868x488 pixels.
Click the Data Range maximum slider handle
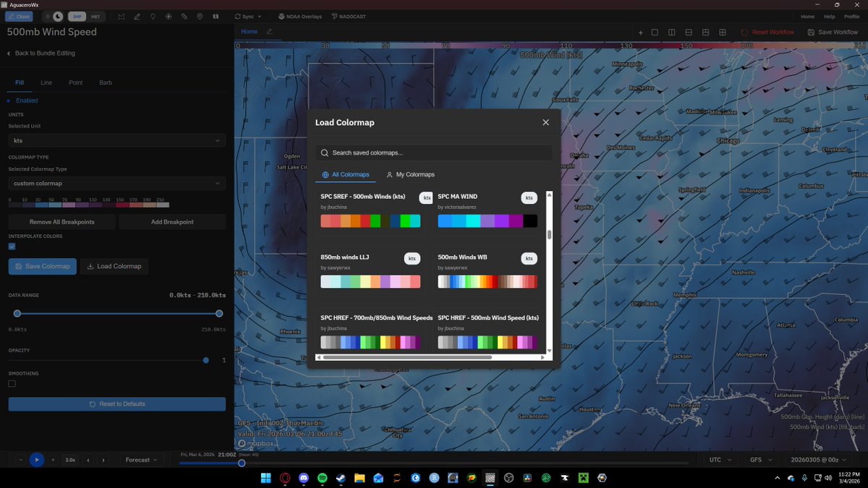(x=219, y=314)
